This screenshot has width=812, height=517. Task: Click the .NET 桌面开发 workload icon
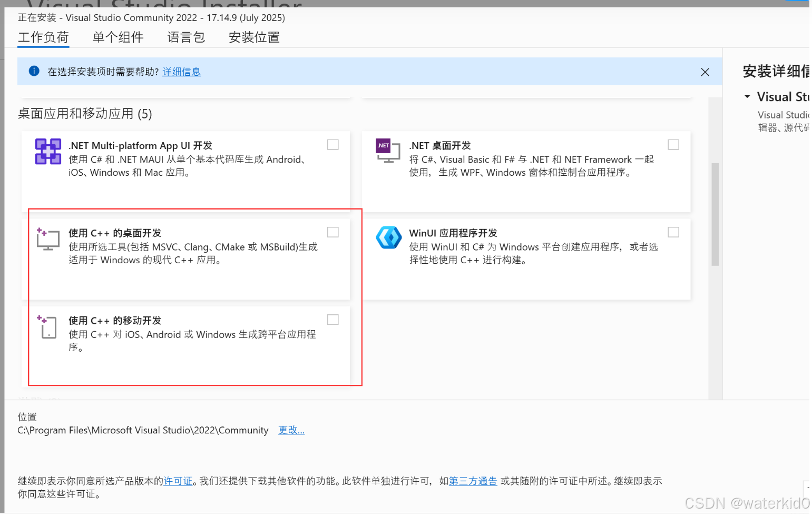388,151
